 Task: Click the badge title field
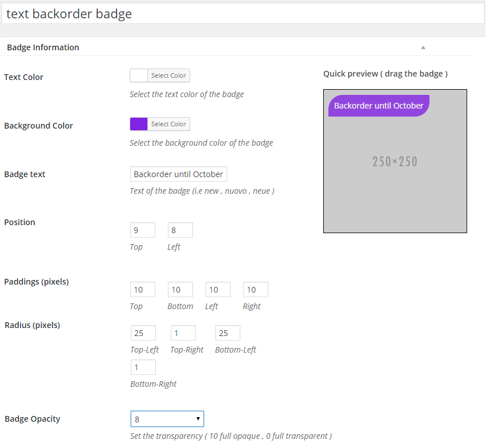[x=243, y=14]
